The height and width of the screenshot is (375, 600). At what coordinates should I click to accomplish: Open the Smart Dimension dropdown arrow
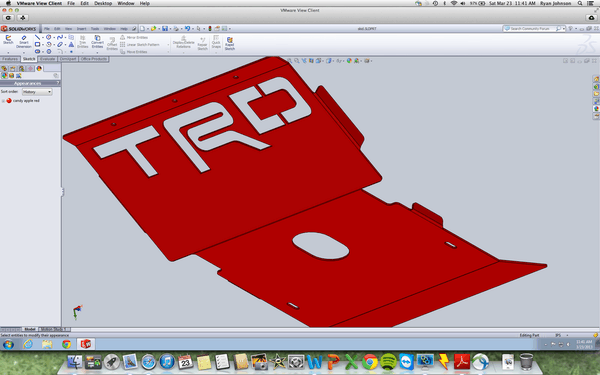click(24, 52)
